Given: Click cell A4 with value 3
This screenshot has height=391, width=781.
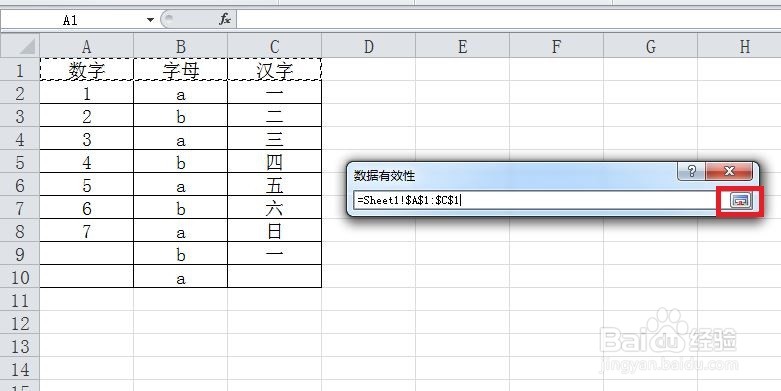Looking at the screenshot, I should (87, 138).
